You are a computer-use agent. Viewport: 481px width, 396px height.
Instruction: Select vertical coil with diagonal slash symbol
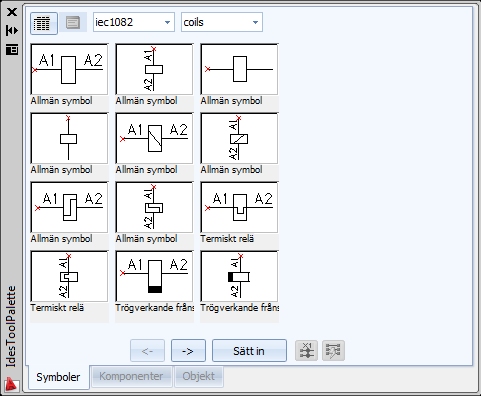239,138
